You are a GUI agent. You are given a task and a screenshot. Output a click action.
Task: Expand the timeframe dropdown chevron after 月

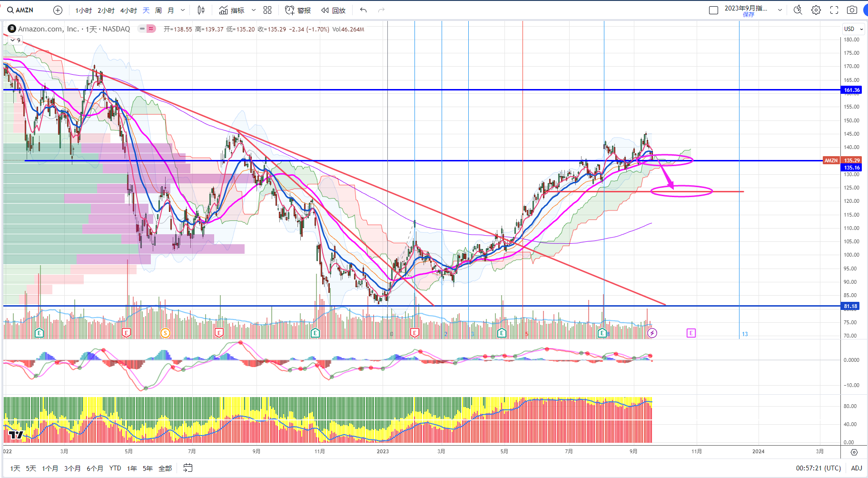click(x=183, y=10)
